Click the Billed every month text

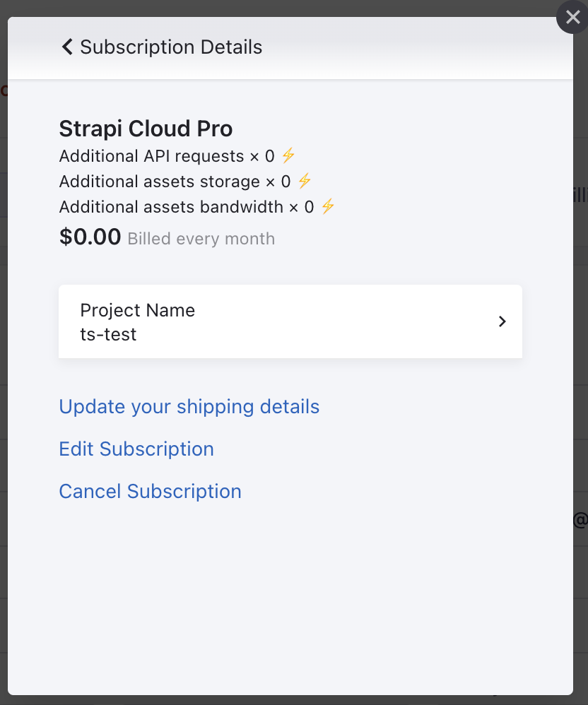click(201, 239)
